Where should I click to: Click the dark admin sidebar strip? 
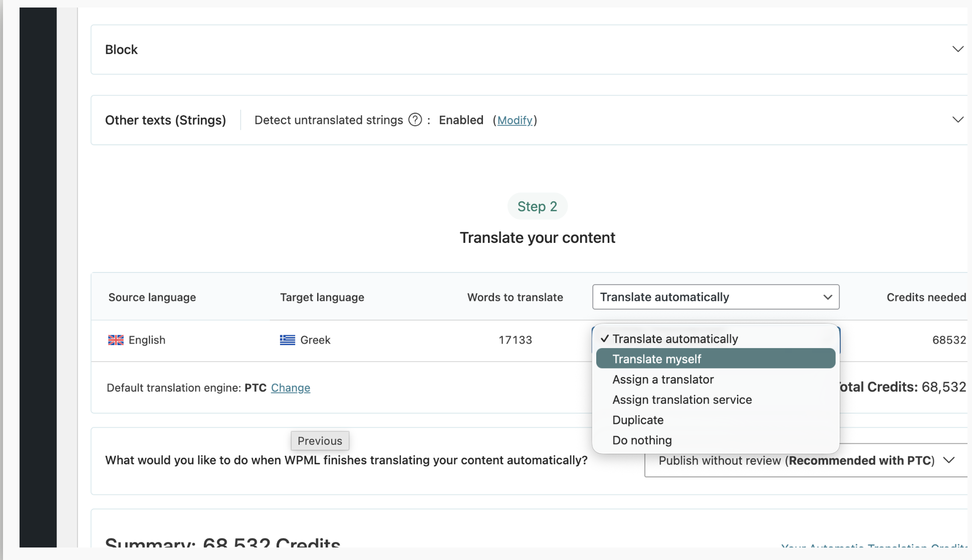[38, 275]
